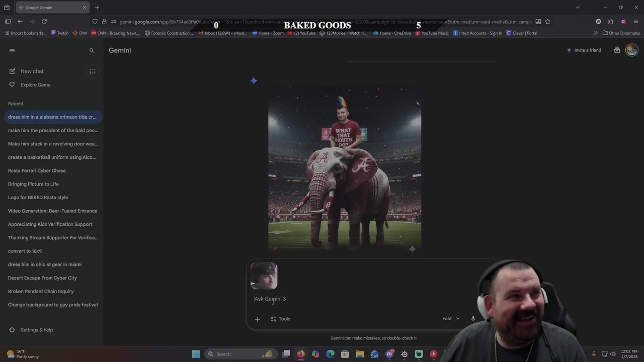Open the browser application menu

point(636,22)
